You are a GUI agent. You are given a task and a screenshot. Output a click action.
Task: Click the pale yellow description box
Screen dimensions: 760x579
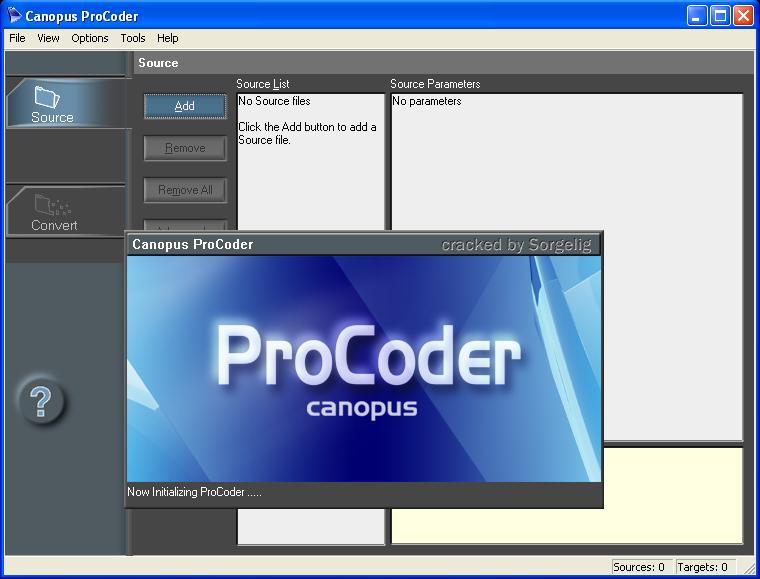coord(673,496)
